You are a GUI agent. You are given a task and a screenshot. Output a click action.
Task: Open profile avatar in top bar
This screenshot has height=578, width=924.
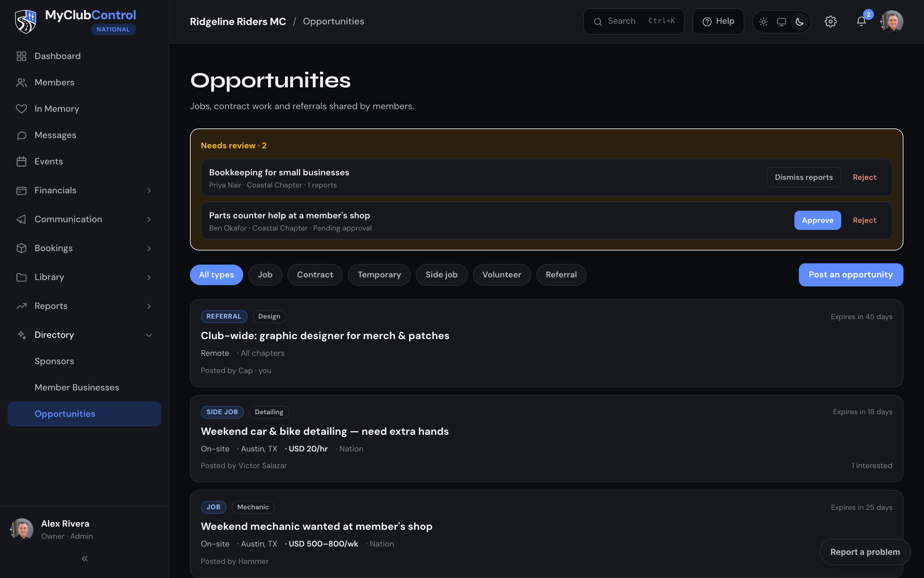(x=892, y=22)
